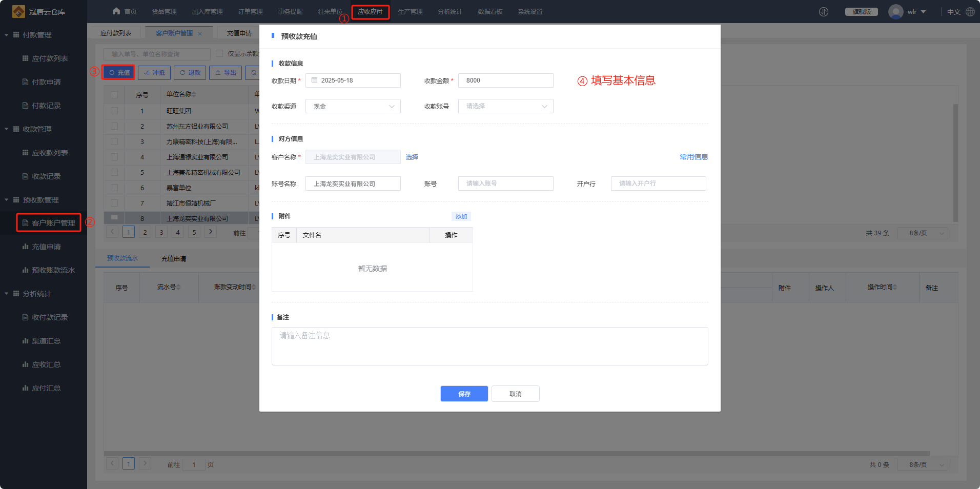The image size is (980, 489).
Task: Click the customer table vertical scrollbar
Action: pyautogui.click(x=955, y=163)
